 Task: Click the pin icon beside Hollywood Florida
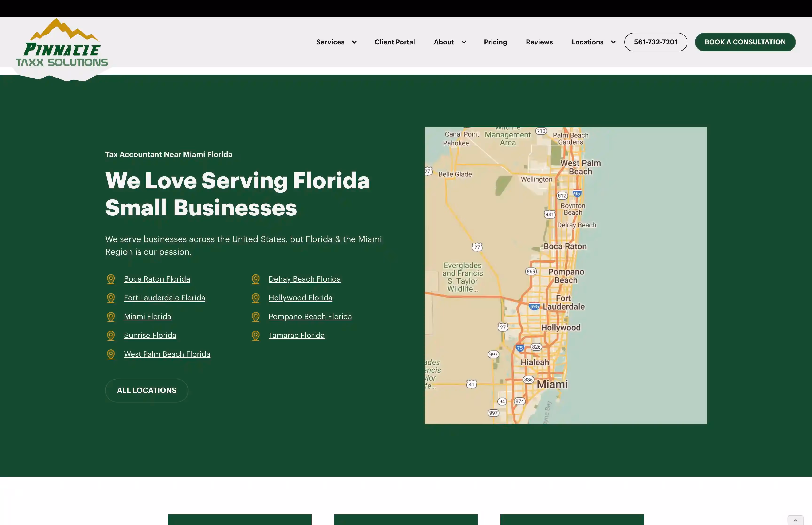point(256,298)
